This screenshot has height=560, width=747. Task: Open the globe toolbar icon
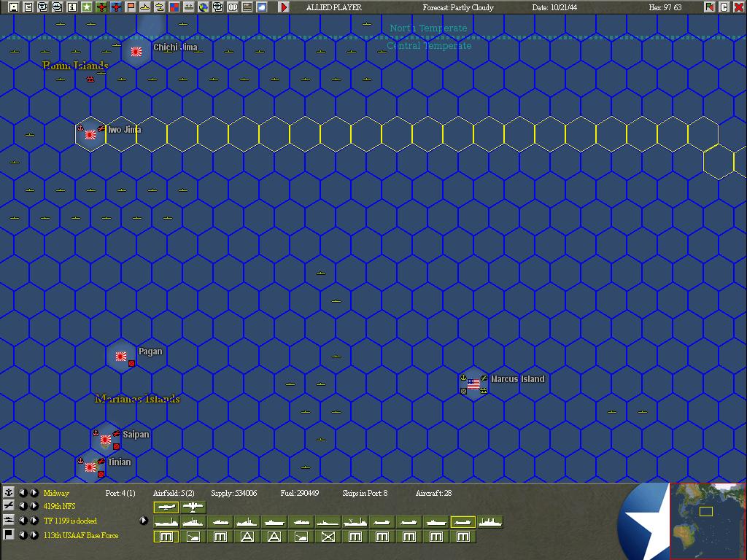pyautogui.click(x=204, y=7)
